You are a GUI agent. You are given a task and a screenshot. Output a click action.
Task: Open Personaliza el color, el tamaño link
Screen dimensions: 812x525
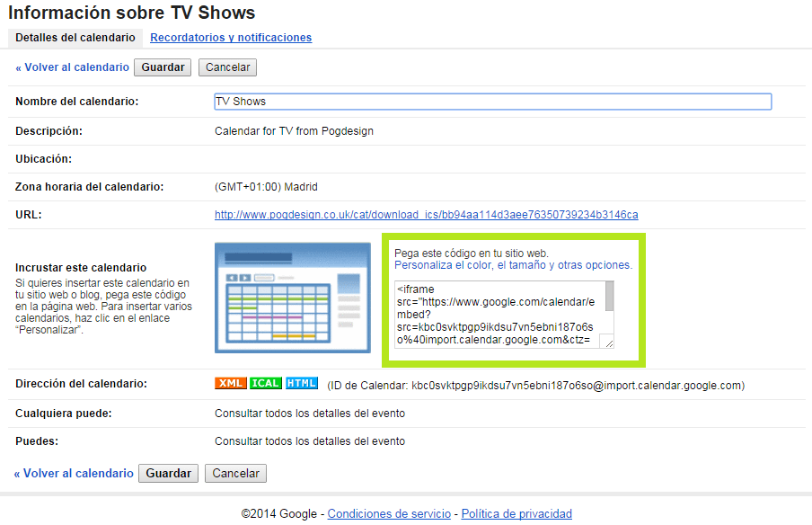coord(513,265)
